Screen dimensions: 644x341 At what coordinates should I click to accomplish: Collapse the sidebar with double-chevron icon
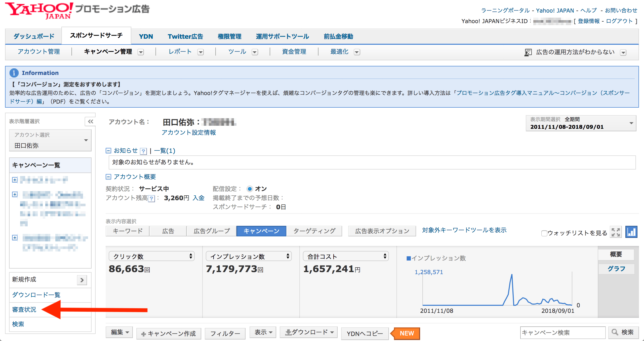pos(90,121)
